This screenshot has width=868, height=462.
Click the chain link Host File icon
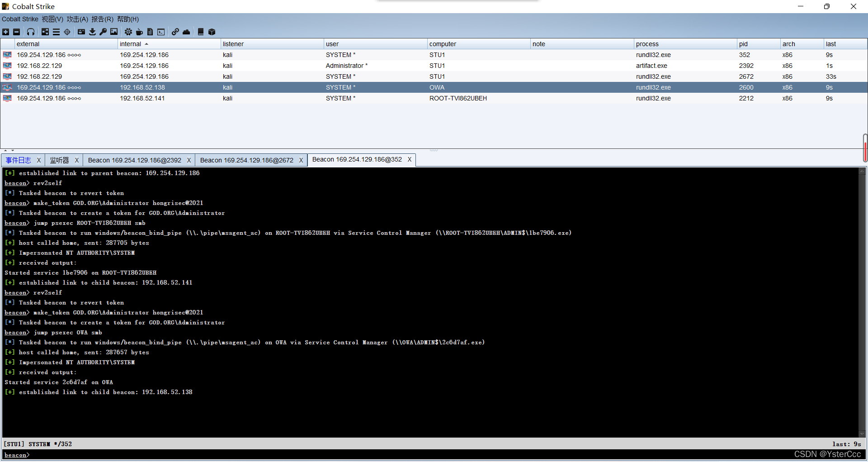point(175,32)
